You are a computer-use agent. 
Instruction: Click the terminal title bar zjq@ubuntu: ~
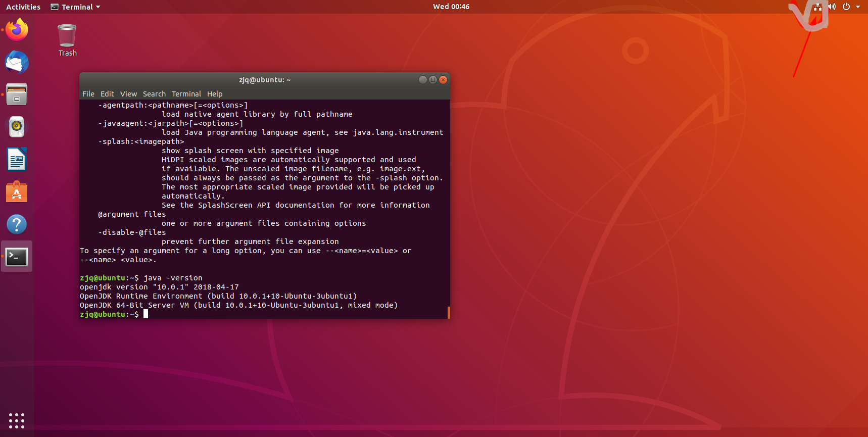tap(265, 80)
